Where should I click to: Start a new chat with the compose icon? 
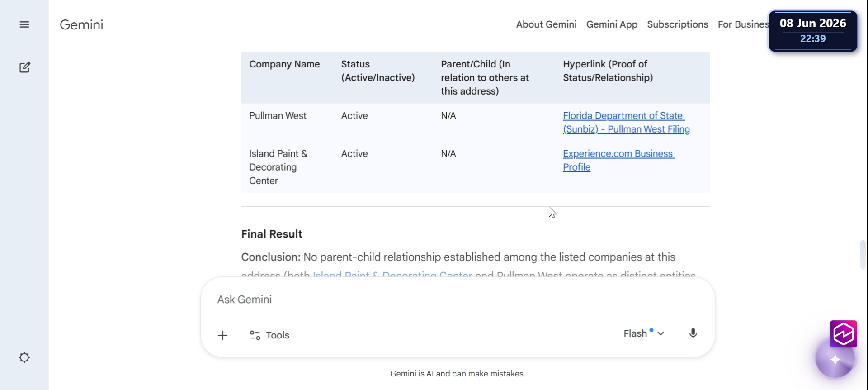tap(25, 67)
